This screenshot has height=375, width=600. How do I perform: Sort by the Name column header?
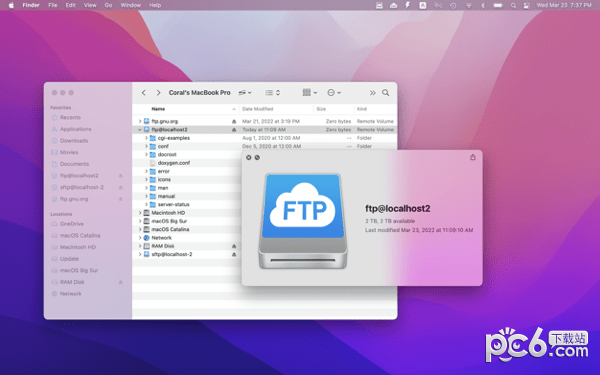coord(158,109)
